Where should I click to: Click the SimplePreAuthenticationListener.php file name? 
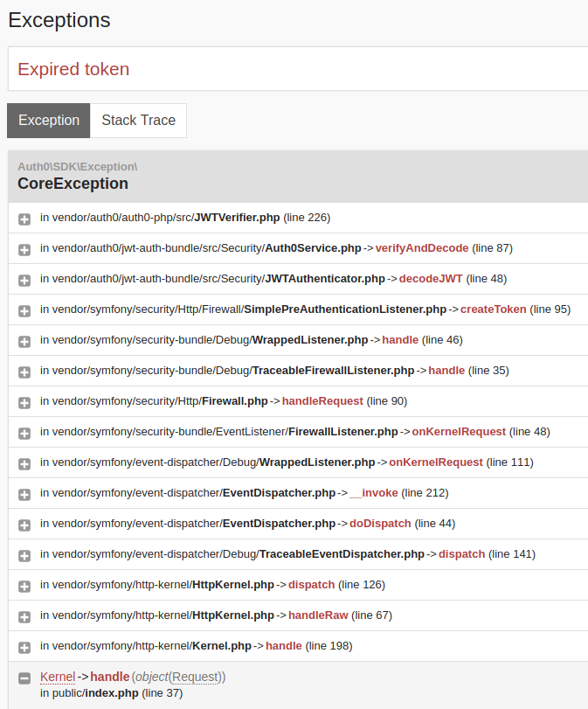coord(345,309)
